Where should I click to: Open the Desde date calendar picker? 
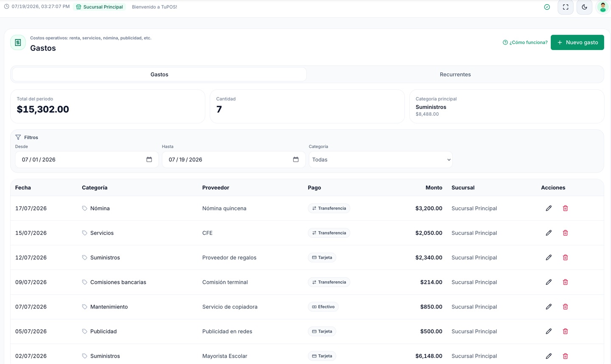tap(149, 159)
